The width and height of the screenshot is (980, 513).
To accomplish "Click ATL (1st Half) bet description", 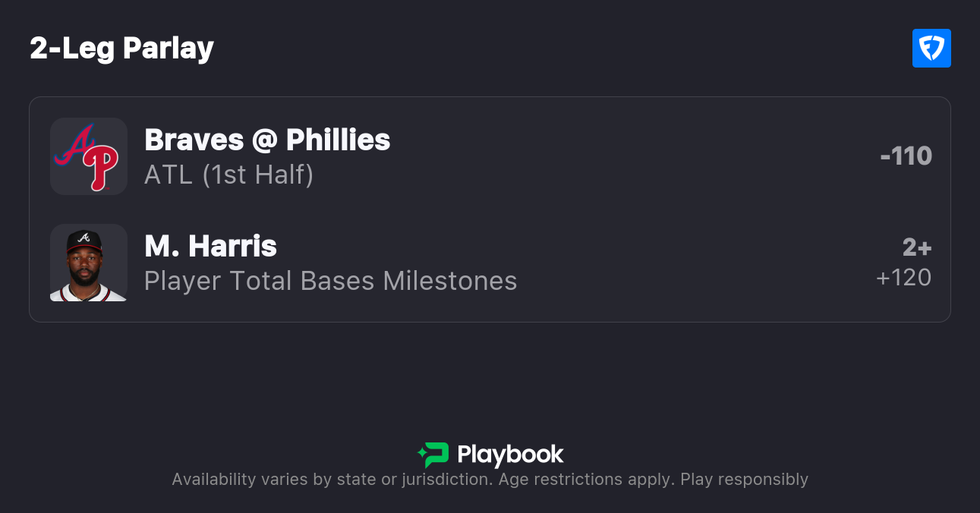I will 228,175.
